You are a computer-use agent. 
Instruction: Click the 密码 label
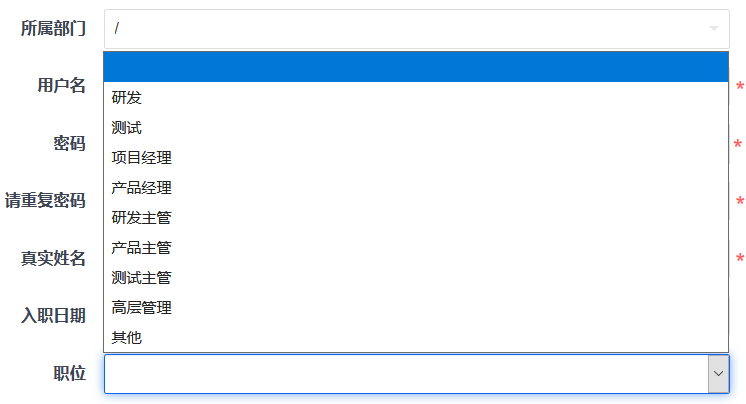pos(69,144)
